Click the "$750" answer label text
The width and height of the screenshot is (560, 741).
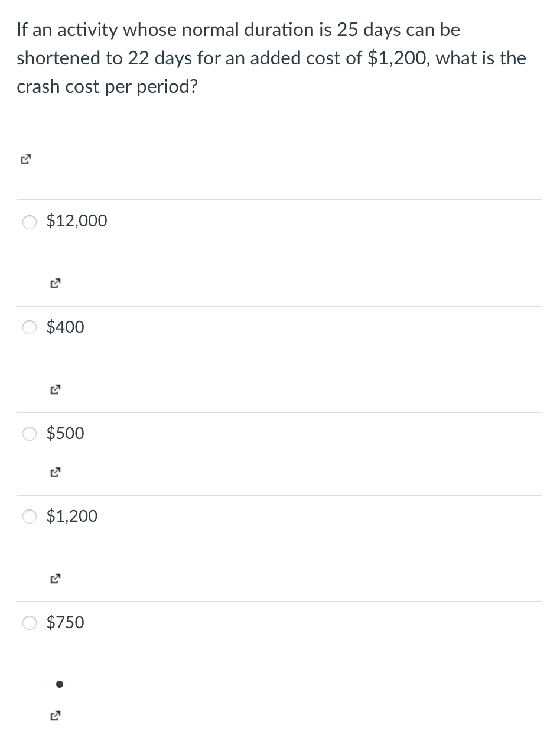tap(65, 622)
